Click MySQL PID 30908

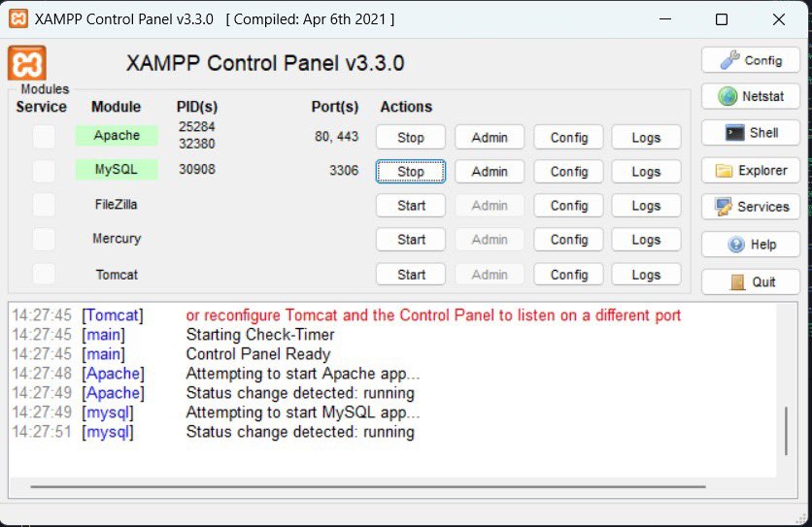pyautogui.click(x=197, y=169)
